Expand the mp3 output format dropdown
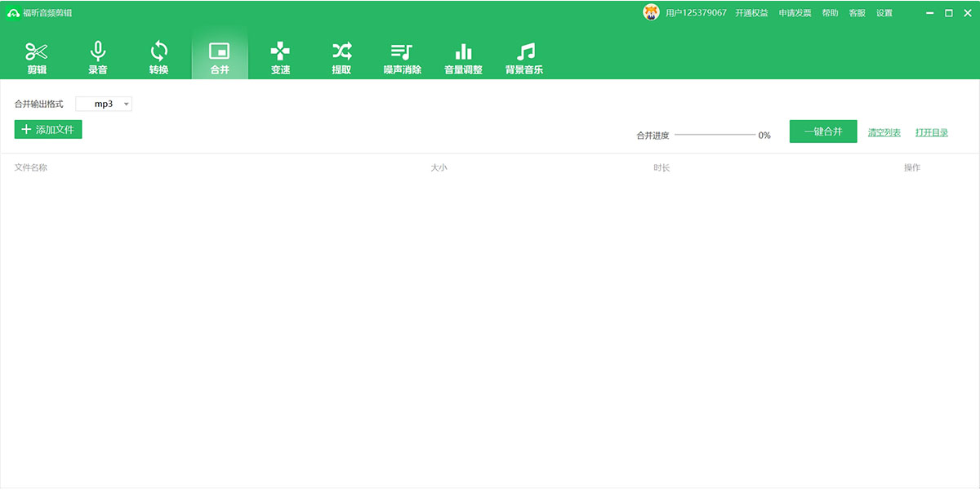This screenshot has width=980, height=490. point(104,104)
